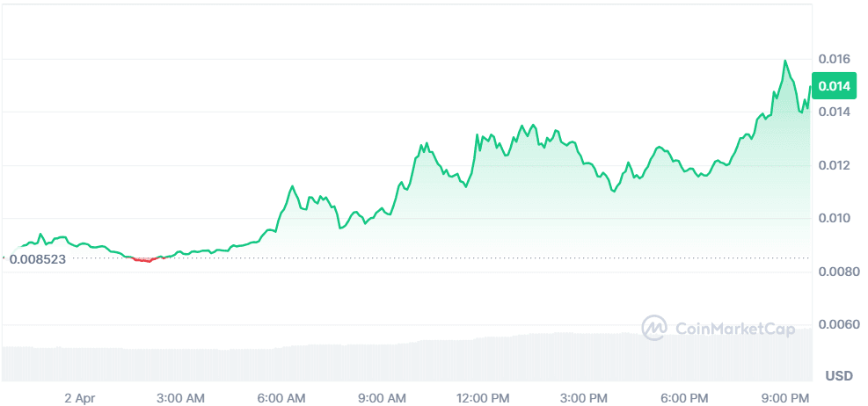Screen dimensions: 868x406
Task: Select the 3:00 PM time axis label
Action: click(585, 398)
